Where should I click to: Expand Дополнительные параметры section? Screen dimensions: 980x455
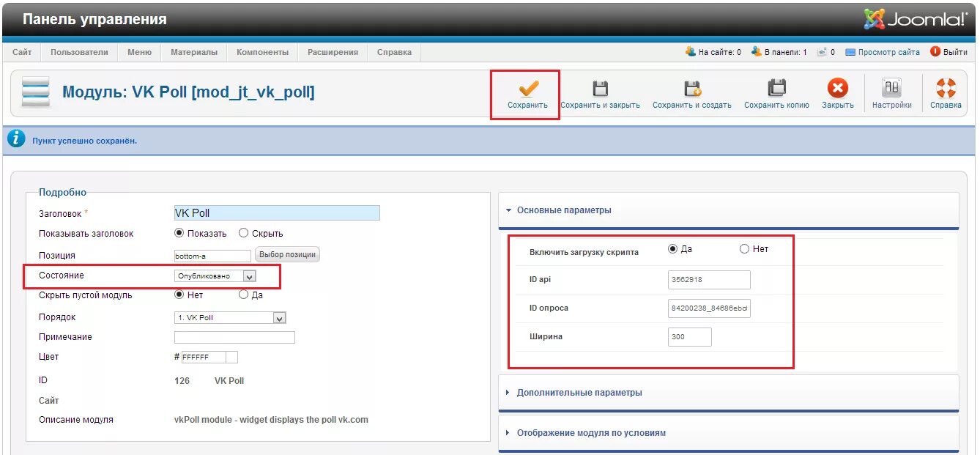[729, 393]
